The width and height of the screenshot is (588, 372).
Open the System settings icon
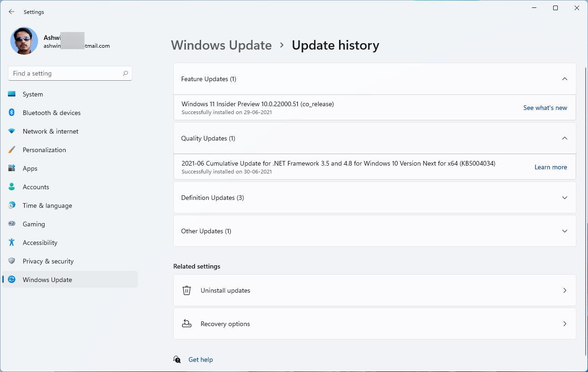[x=12, y=94]
